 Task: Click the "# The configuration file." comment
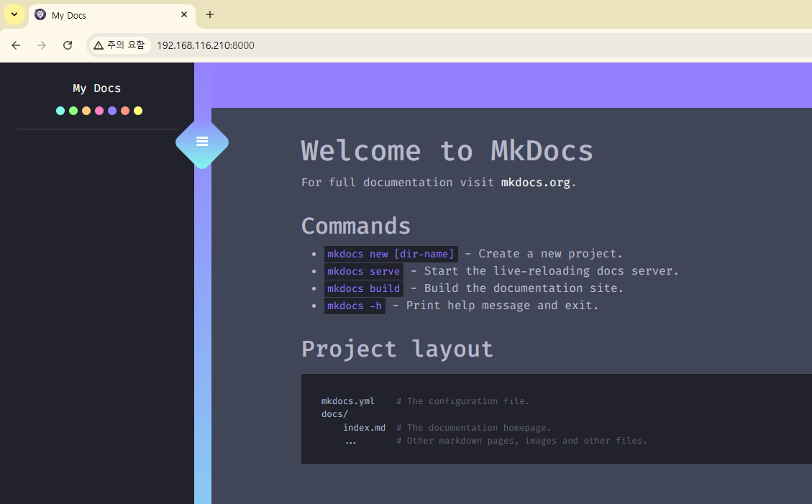pos(463,401)
